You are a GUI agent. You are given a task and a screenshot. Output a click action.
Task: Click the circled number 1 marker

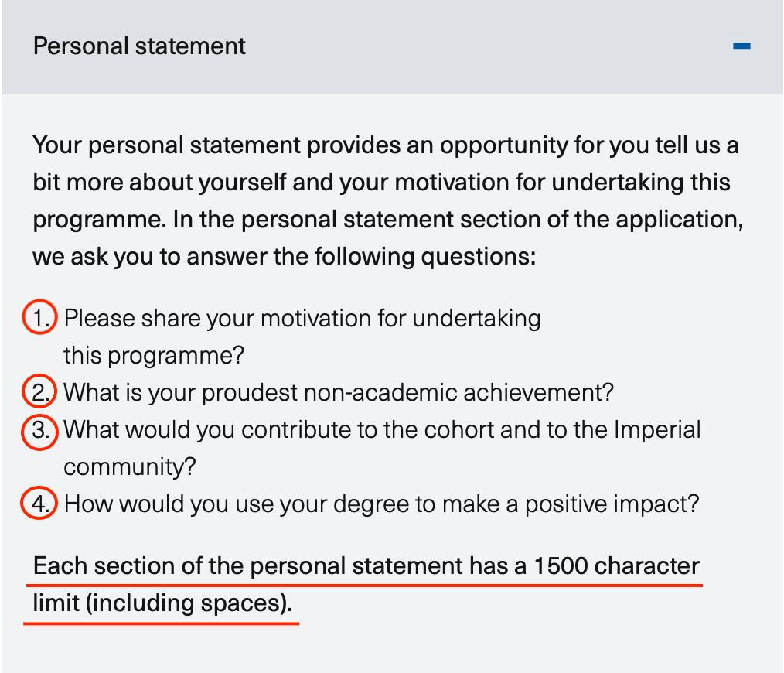click(x=39, y=316)
